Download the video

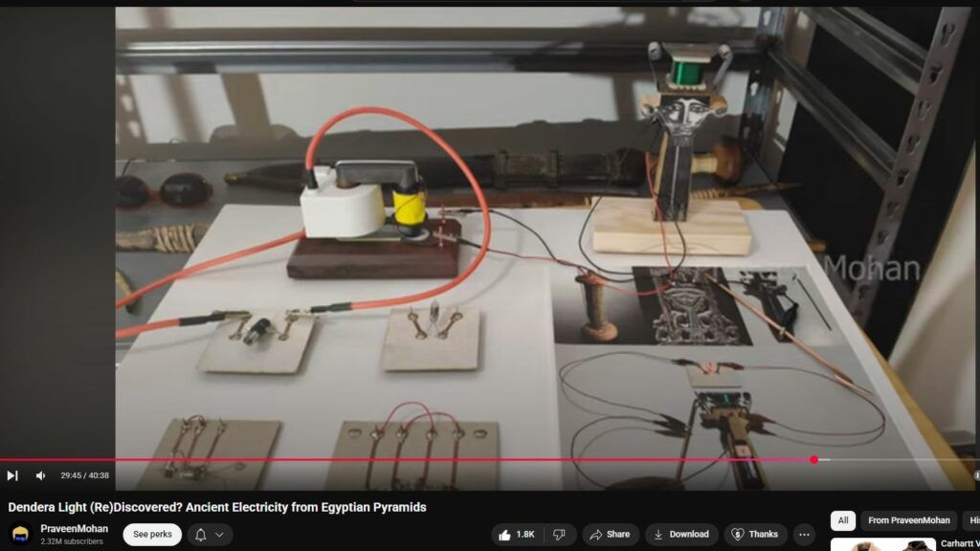click(x=680, y=535)
